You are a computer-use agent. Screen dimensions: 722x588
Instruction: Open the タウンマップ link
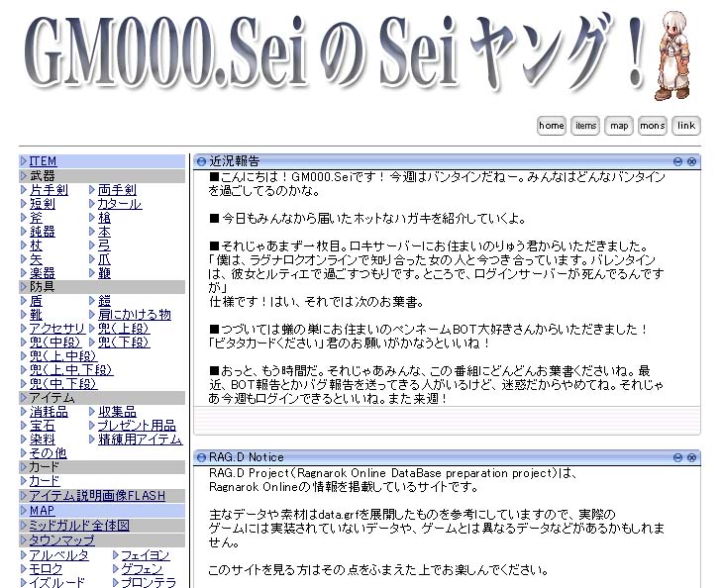tap(61, 539)
